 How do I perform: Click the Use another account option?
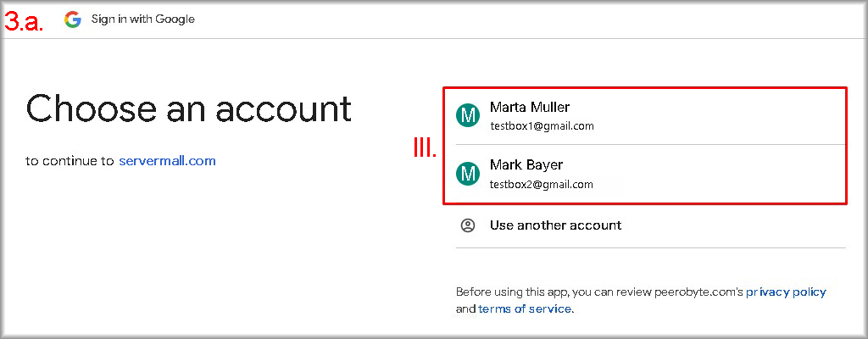555,225
